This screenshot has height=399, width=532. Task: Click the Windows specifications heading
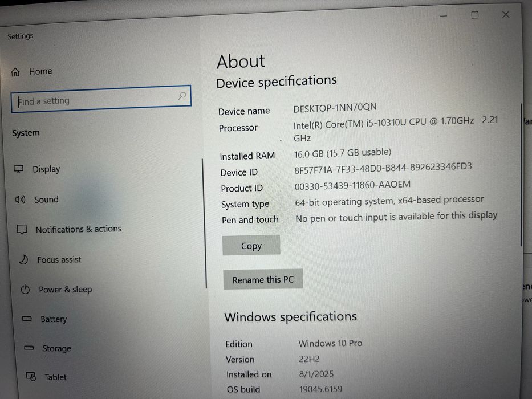pos(290,316)
